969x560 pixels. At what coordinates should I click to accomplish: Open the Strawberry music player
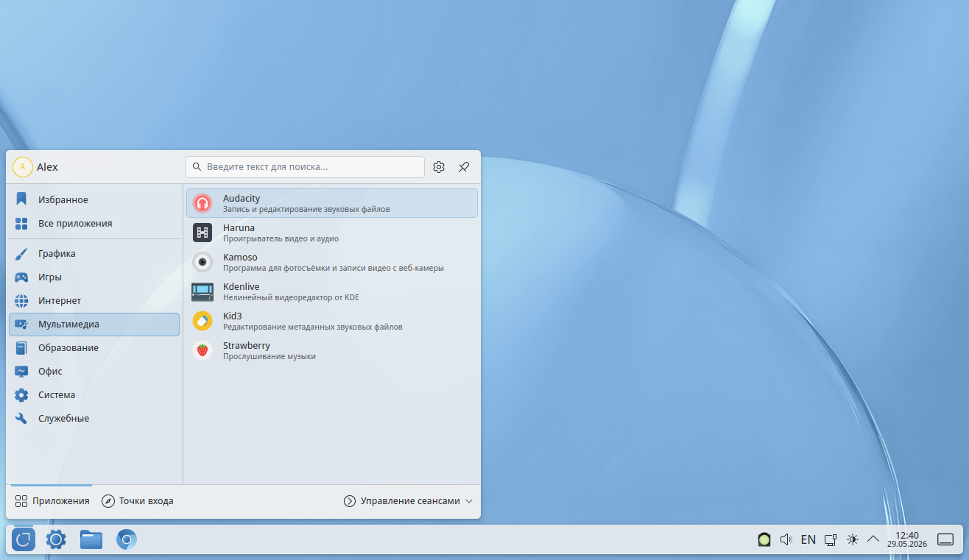point(331,350)
